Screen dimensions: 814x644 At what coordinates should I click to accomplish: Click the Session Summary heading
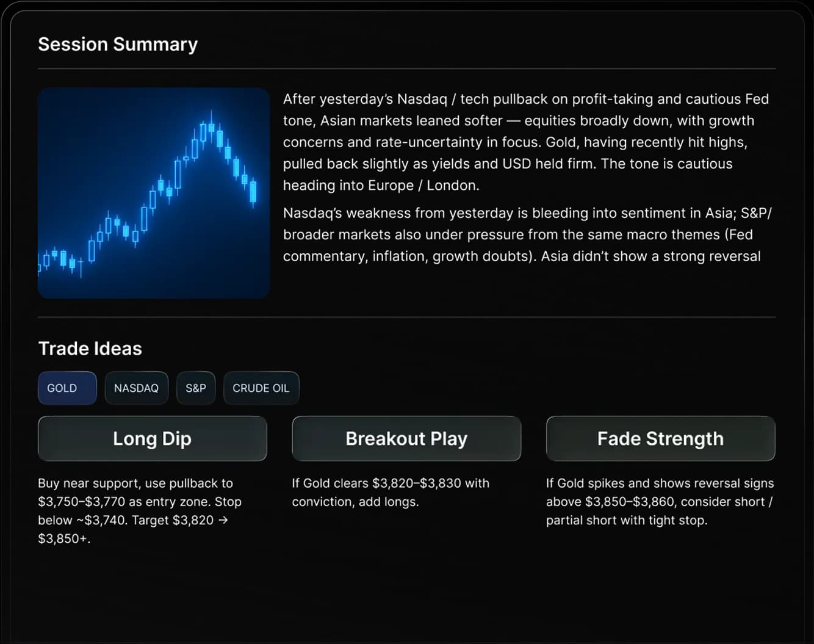click(118, 45)
